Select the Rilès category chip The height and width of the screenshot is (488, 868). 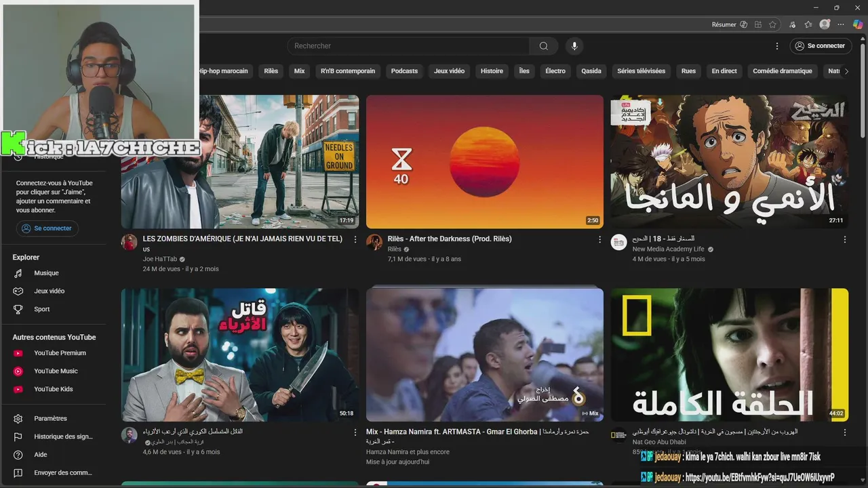[271, 71]
